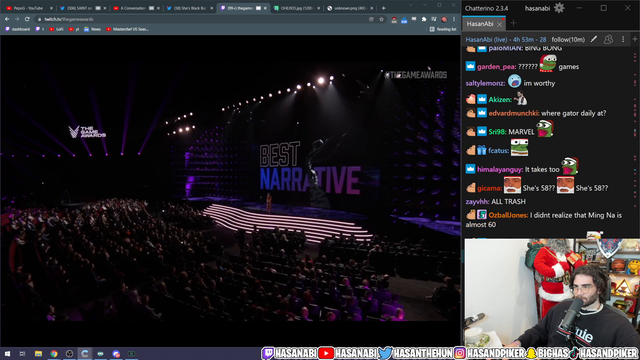Click the follow(10m) chat mode label
Viewport: 640px width, 360px height.
pos(568,40)
